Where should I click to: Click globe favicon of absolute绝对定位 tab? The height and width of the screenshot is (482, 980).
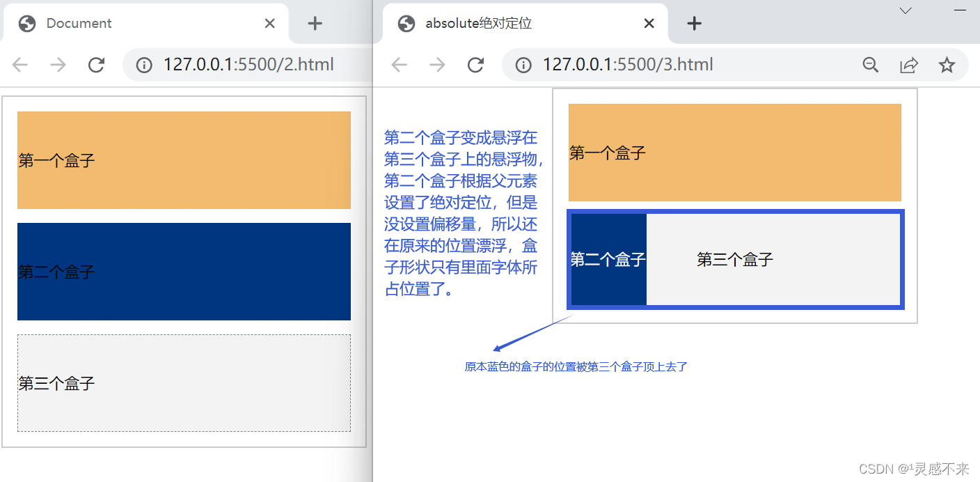[x=406, y=24]
